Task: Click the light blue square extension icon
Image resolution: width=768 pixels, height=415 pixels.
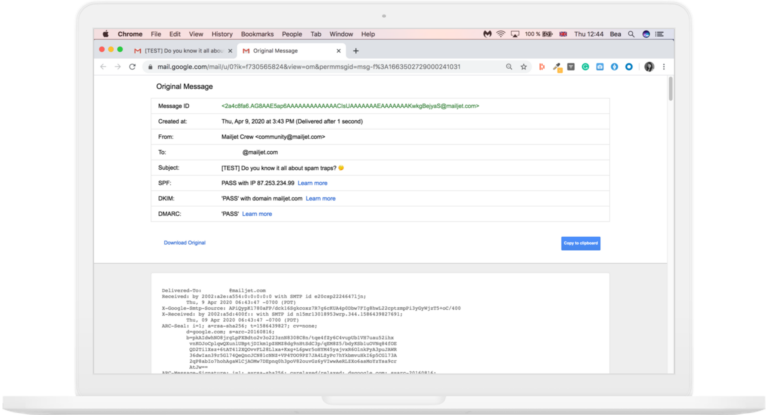Action: 600,67
